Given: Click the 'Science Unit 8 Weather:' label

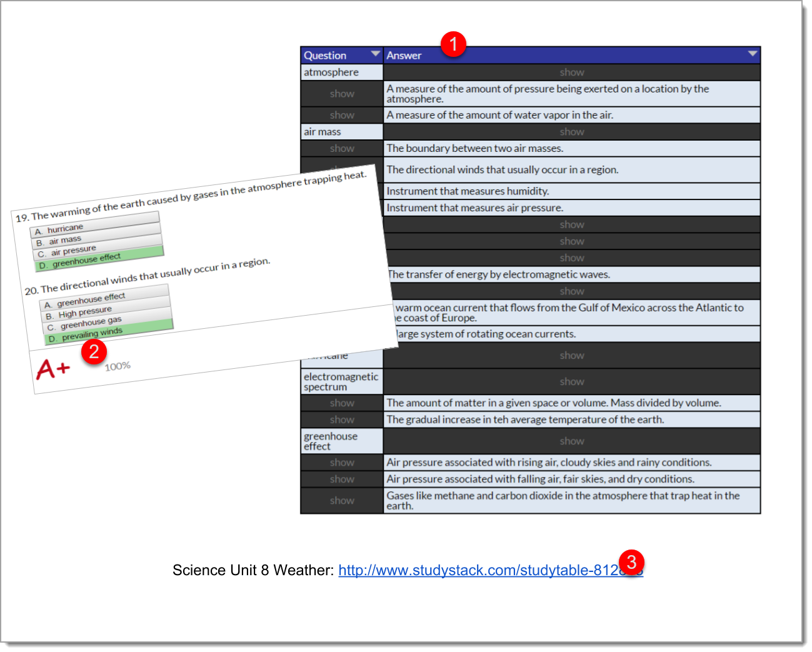Looking at the screenshot, I should [x=253, y=570].
